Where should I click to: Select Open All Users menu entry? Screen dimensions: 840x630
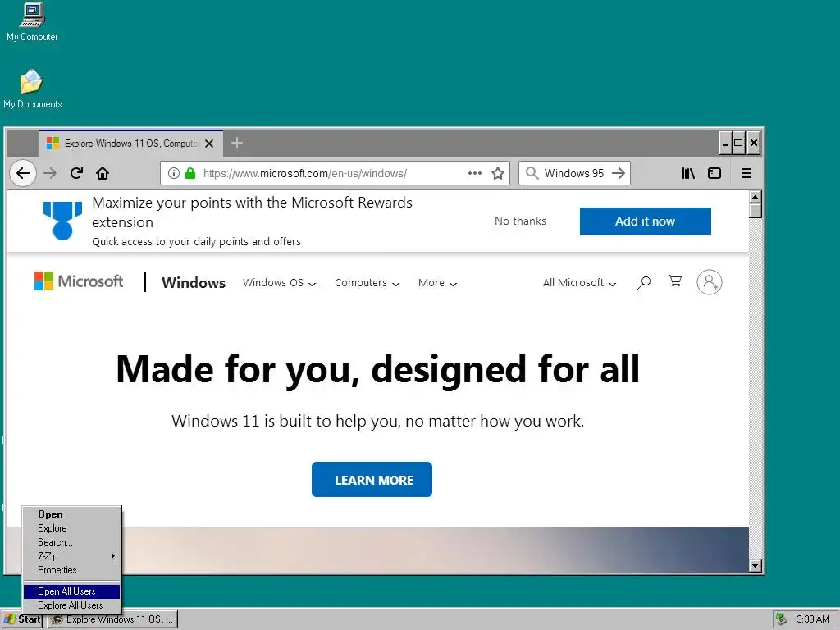click(72, 591)
